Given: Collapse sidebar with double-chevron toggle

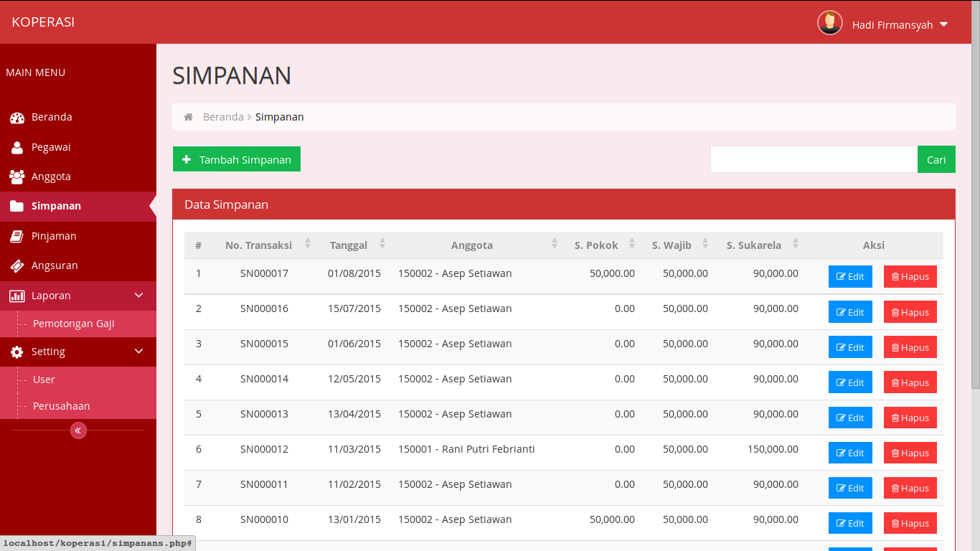Looking at the screenshot, I should (78, 430).
